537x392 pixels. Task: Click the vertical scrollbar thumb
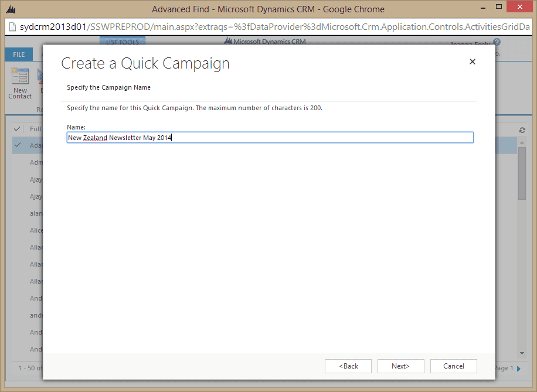pyautogui.click(x=522, y=173)
